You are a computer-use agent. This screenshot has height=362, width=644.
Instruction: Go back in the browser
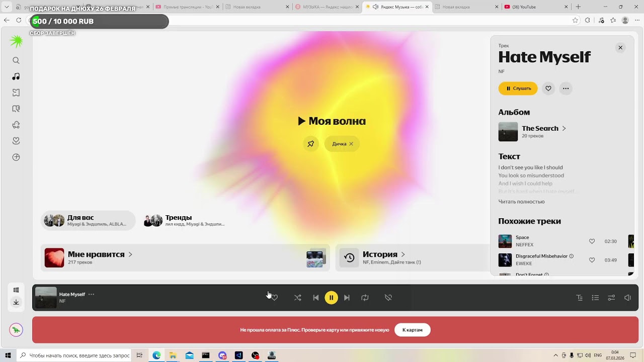[x=7, y=20]
